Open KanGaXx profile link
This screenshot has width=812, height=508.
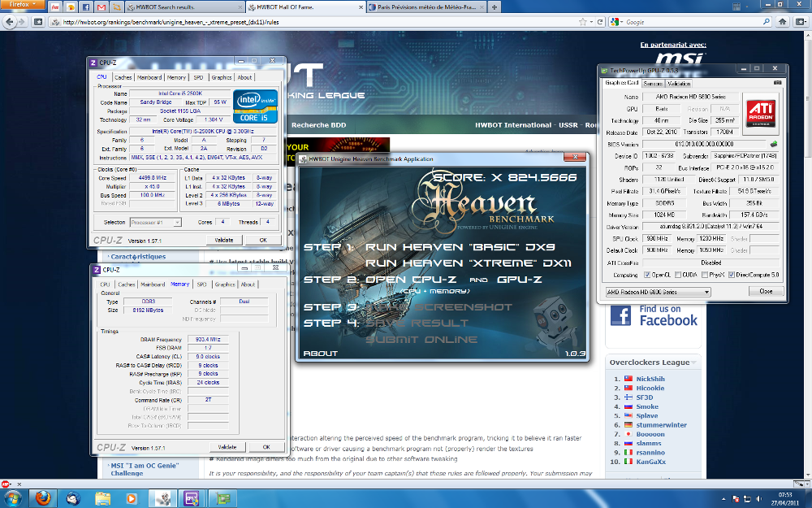tap(651, 462)
